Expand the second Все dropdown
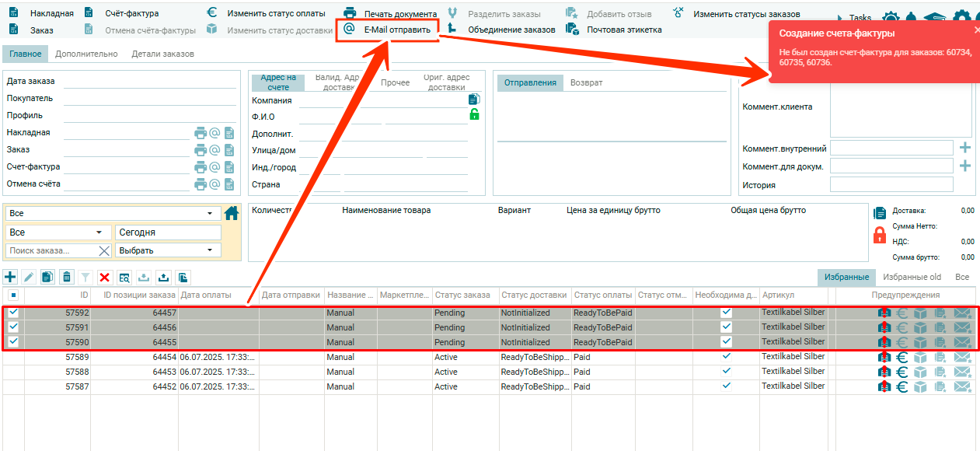This screenshot has width=980, height=451. (58, 232)
